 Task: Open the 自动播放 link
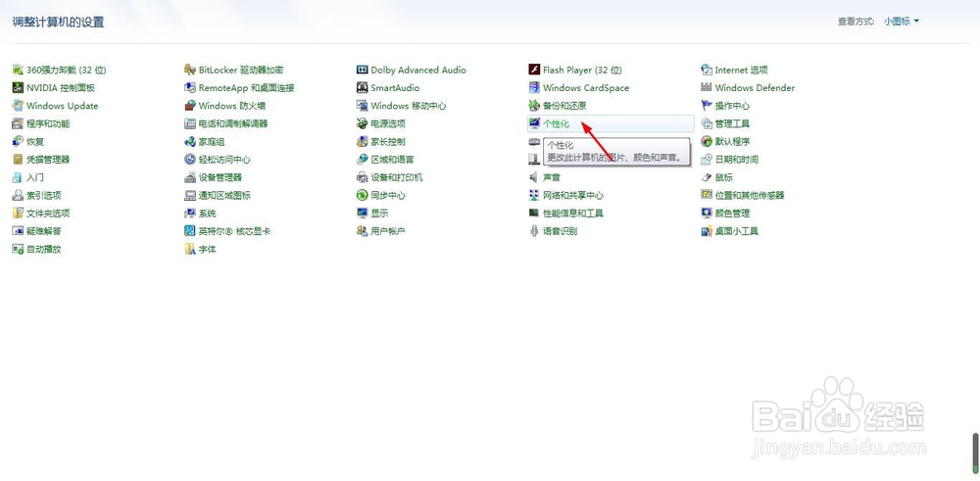point(44,249)
